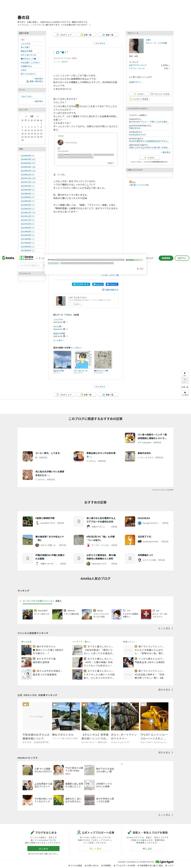191x868 pixels.
Task: Open the hancha007 ranked blog
Action: pyautogui.click(x=36, y=614)
